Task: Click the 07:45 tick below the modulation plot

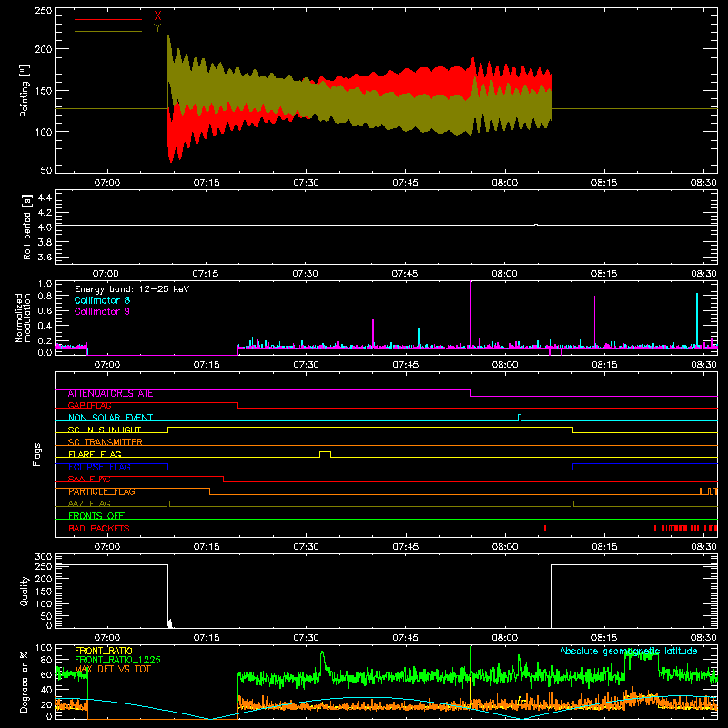Action: (x=405, y=365)
